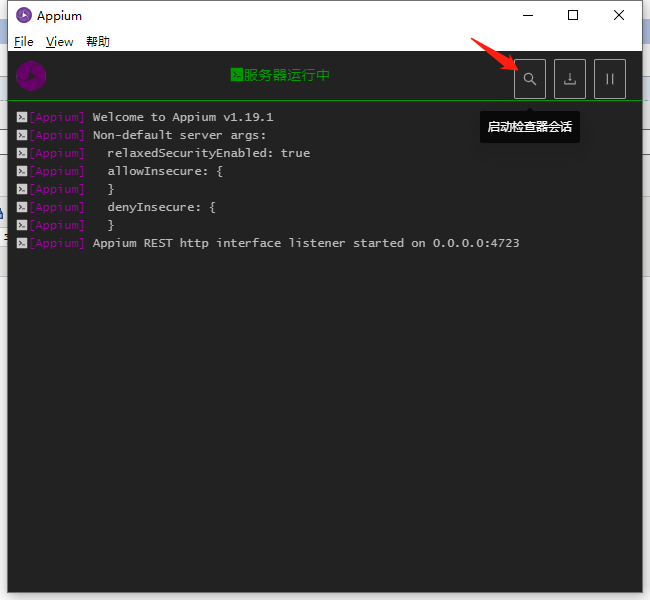The image size is (650, 600).
Task: Download raw server logs icon
Action: [570, 79]
